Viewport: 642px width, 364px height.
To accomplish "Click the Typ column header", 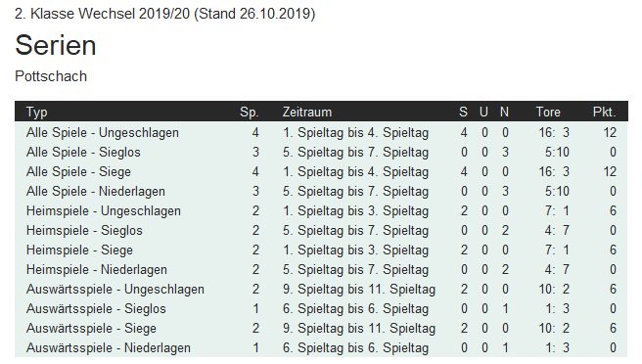I will 37,112.
